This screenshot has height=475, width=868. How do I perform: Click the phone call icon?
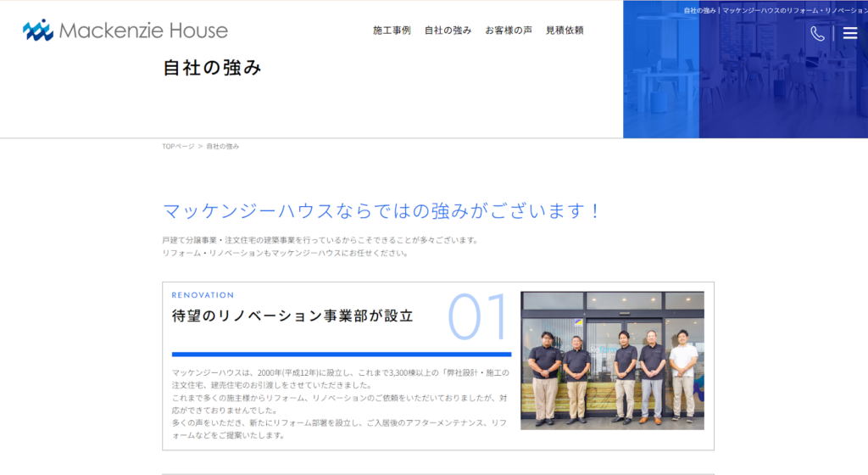pyautogui.click(x=818, y=33)
